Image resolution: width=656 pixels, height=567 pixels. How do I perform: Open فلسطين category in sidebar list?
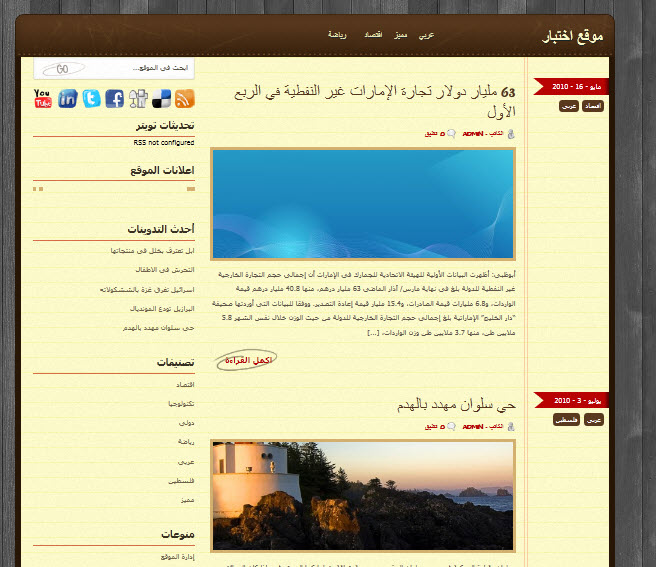[x=181, y=481]
